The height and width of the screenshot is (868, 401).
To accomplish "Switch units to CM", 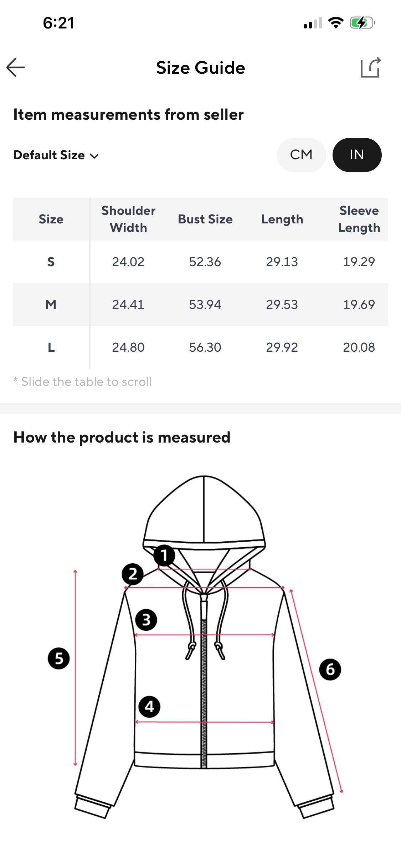I will click(x=301, y=155).
